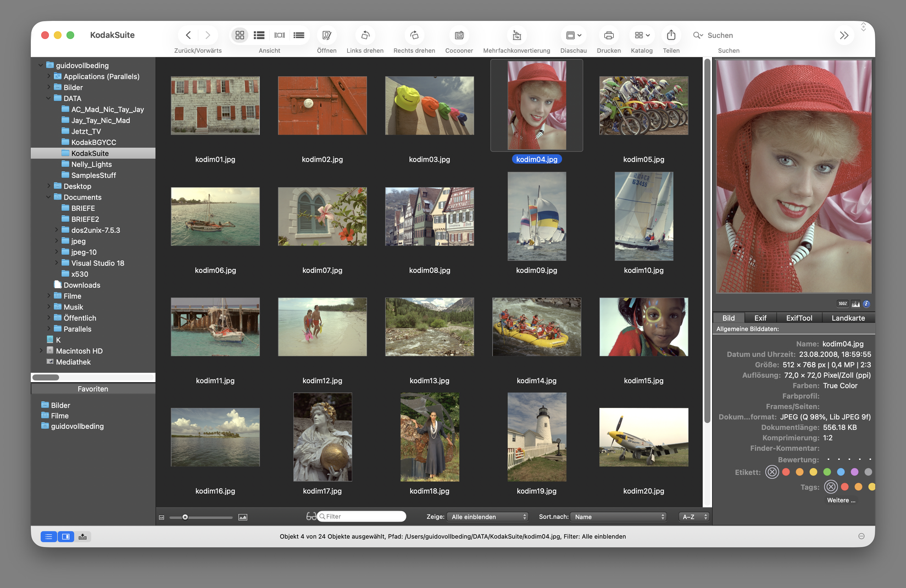Rotate image left with Links drehen
The width and height of the screenshot is (906, 588).
pos(365,35)
